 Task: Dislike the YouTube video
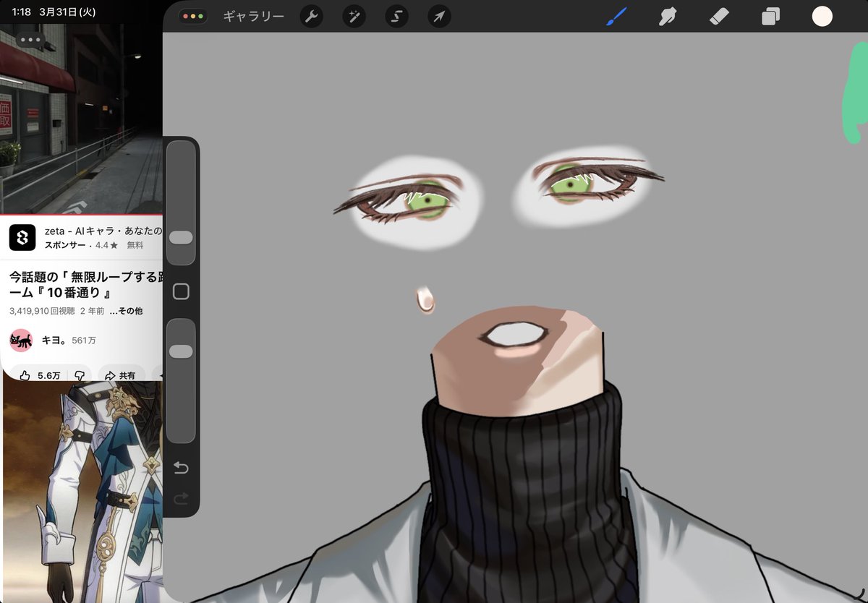(x=80, y=375)
